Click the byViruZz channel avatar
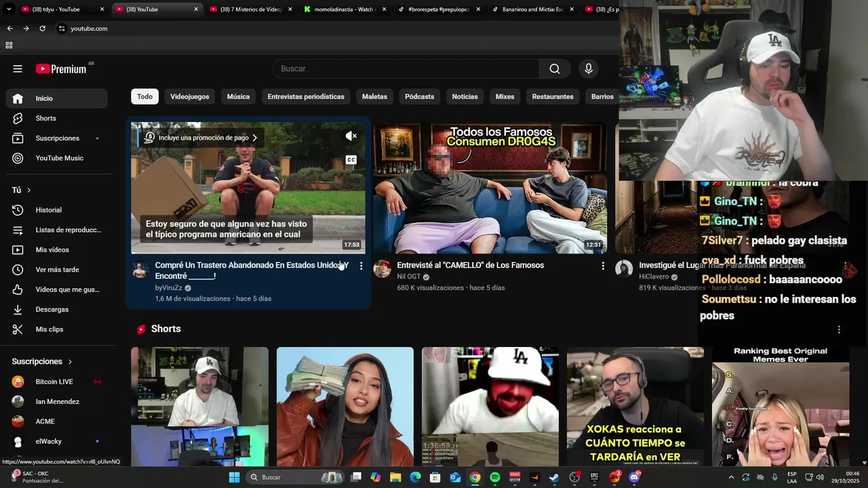This screenshot has height=488, width=868. pos(140,269)
